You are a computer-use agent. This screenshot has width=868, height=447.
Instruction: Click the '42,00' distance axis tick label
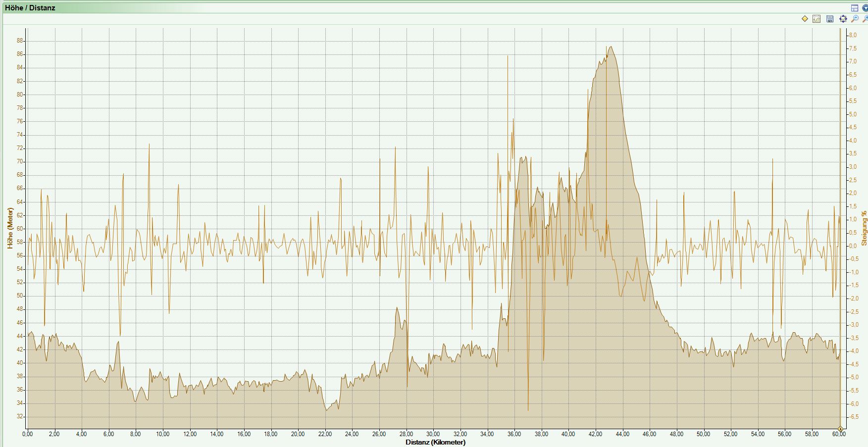[x=596, y=434]
